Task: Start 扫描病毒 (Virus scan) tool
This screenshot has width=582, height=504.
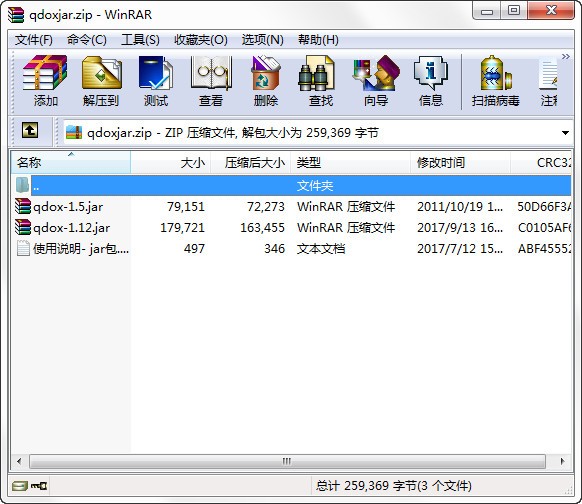Action: [496, 80]
